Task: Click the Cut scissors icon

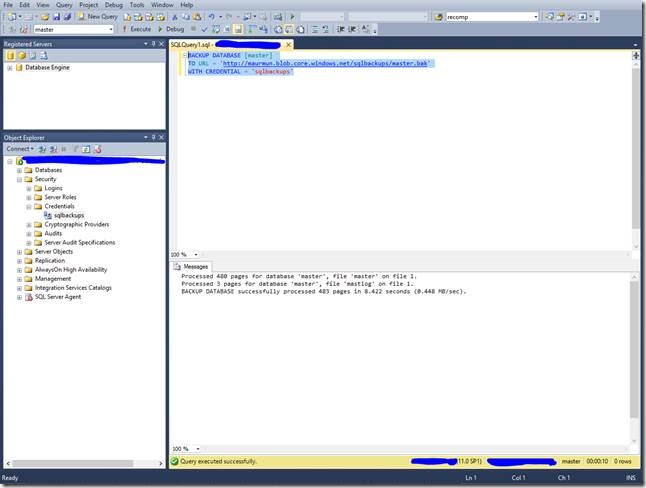Action: tap(173, 17)
